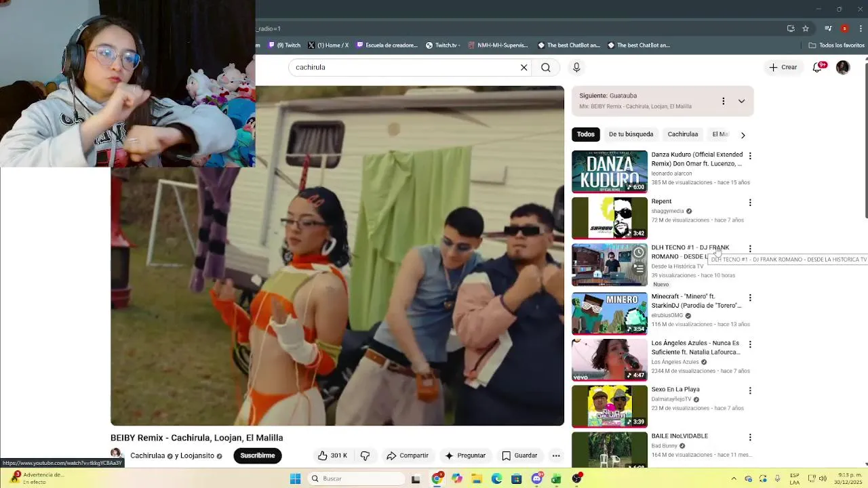Open the media control toolbar icon
The image size is (868, 488).
(x=828, y=28)
